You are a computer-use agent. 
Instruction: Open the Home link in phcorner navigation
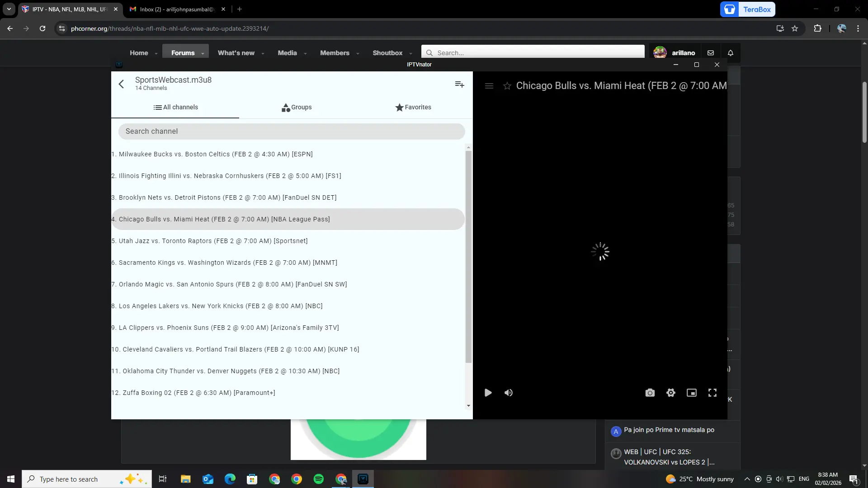pyautogui.click(x=139, y=53)
